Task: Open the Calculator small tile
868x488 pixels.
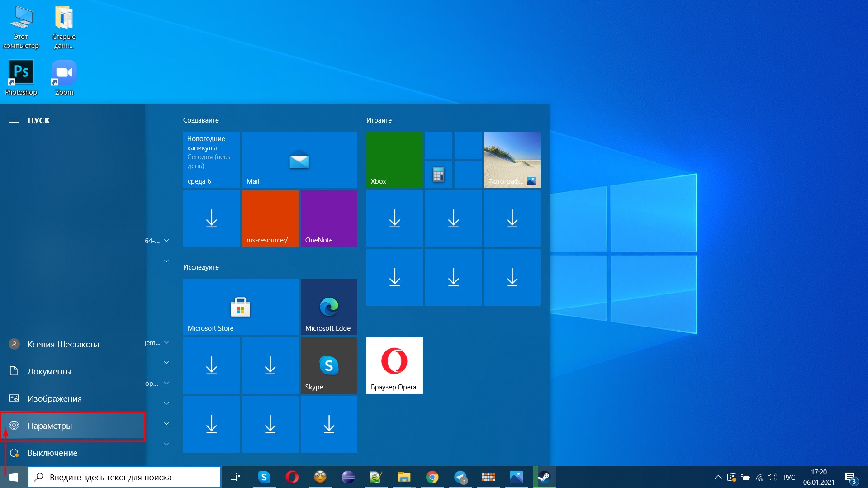Action: pyautogui.click(x=438, y=174)
